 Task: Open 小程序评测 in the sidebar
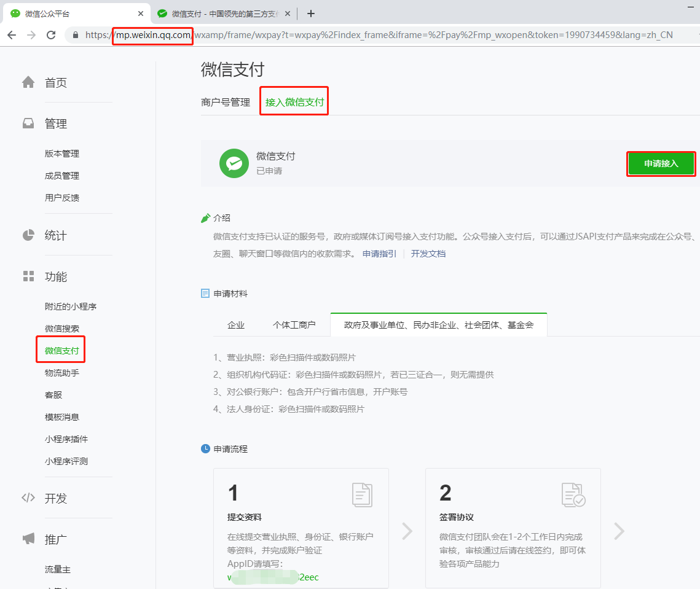point(66,461)
